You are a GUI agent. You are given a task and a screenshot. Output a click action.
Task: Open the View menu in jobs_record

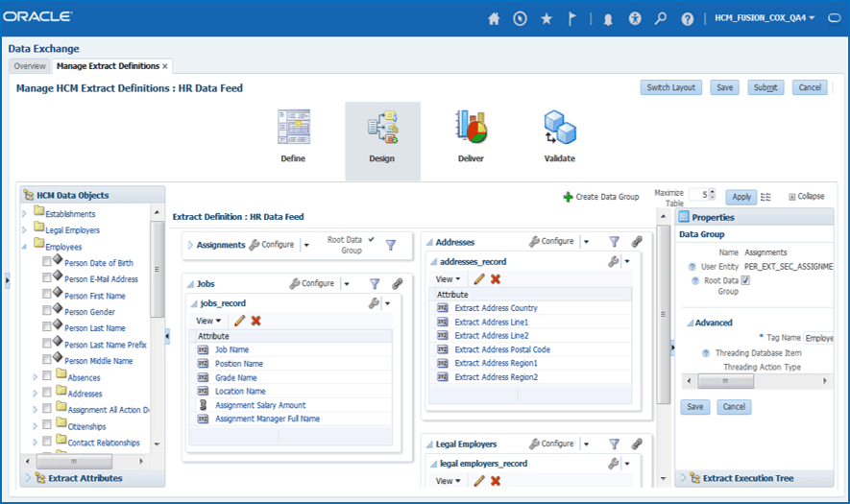click(208, 321)
